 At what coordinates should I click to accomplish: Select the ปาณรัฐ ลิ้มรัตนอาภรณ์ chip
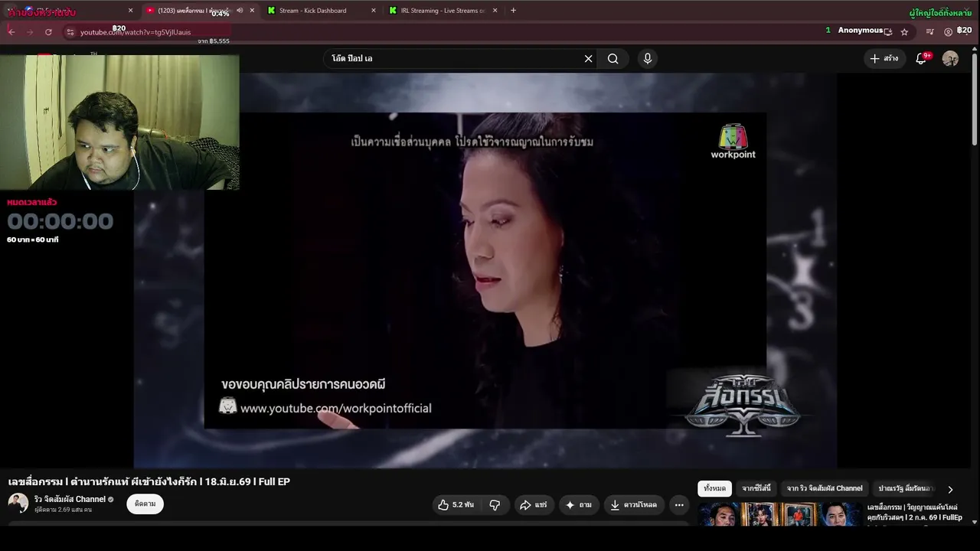[906, 488]
